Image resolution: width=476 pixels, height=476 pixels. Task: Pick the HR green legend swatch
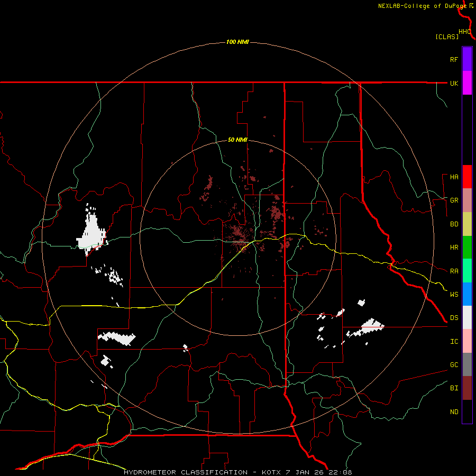[x=467, y=248]
